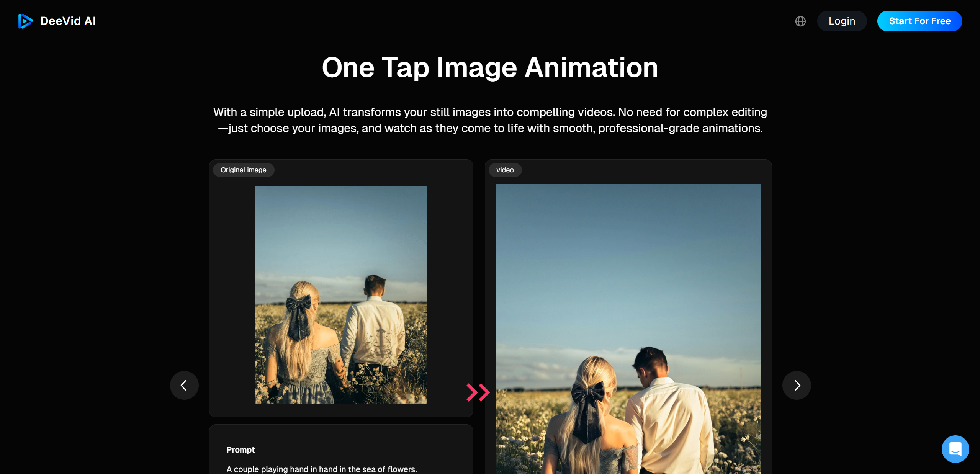Viewport: 980px width, 474px height.
Task: Click the couple sea of flowers prompt text
Action: tap(321, 469)
